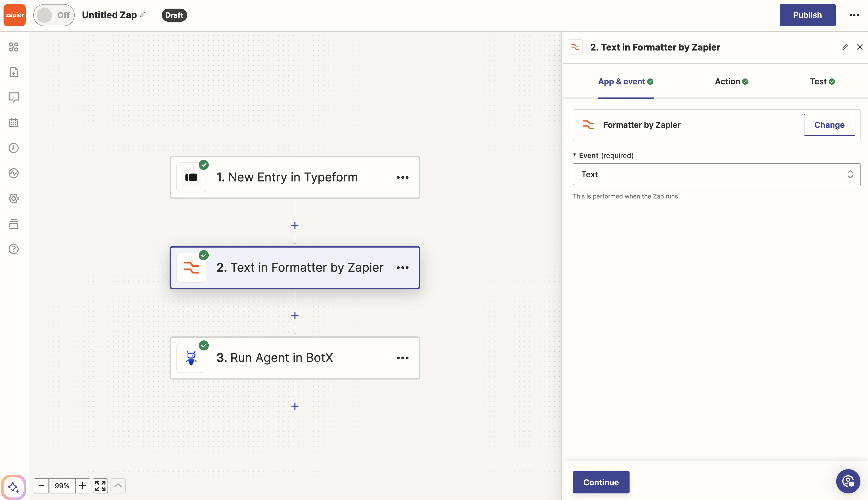Click the Continue button
Image resolution: width=868 pixels, height=500 pixels.
600,482
